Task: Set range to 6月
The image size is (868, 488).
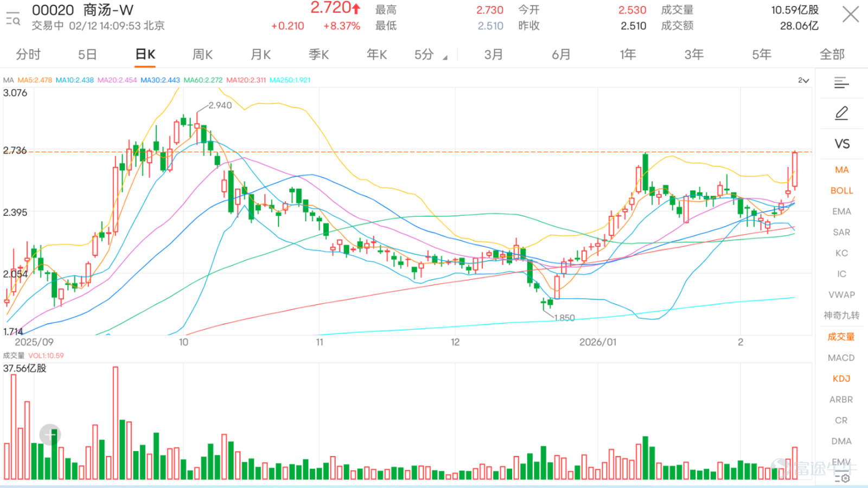Action: point(561,54)
